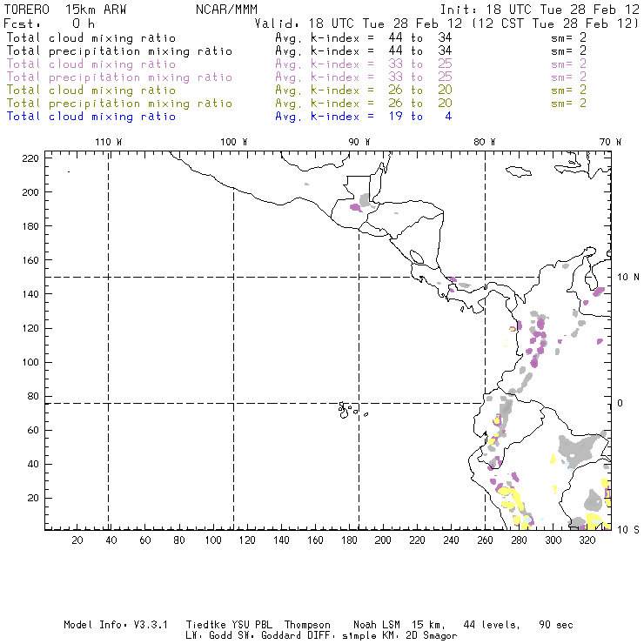644x644 pixels.
Task: Select the "Fcst: 0 h" forecast hour text
Action: pos(49,23)
